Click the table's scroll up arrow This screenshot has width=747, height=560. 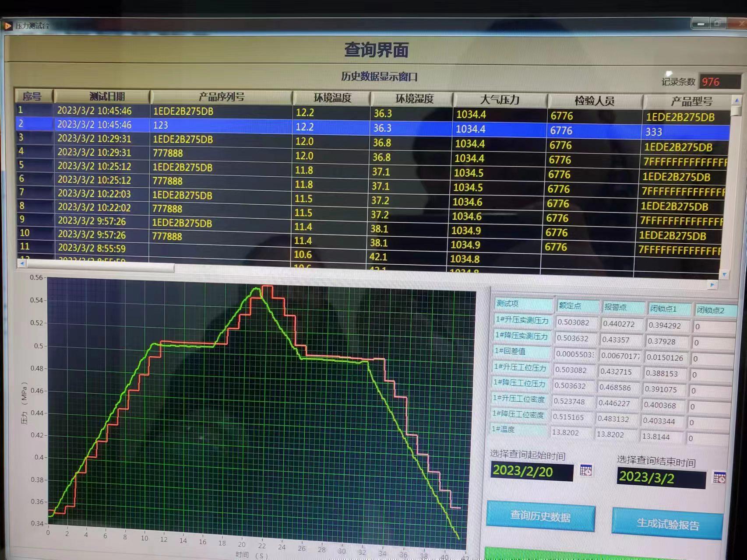[x=736, y=100]
